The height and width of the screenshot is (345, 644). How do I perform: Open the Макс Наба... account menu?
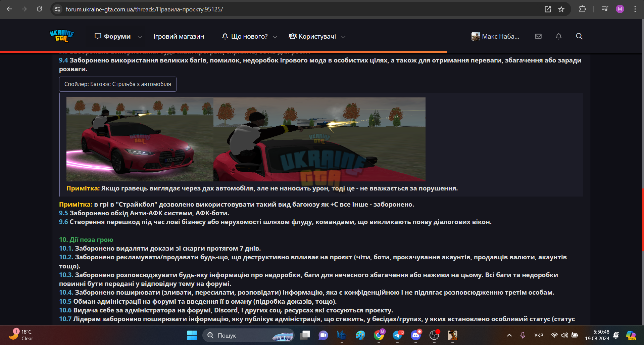[x=495, y=36]
